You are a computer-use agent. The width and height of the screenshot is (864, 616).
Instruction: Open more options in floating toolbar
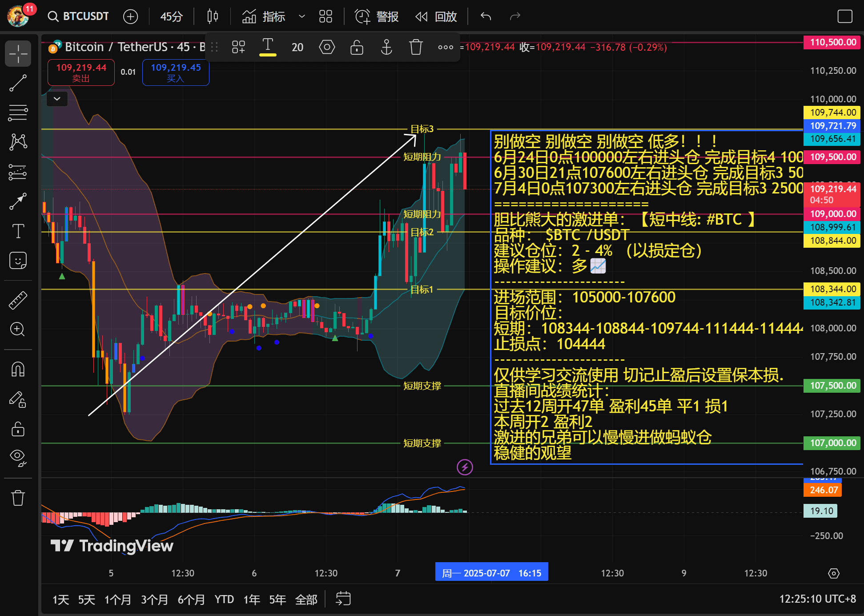click(x=445, y=47)
